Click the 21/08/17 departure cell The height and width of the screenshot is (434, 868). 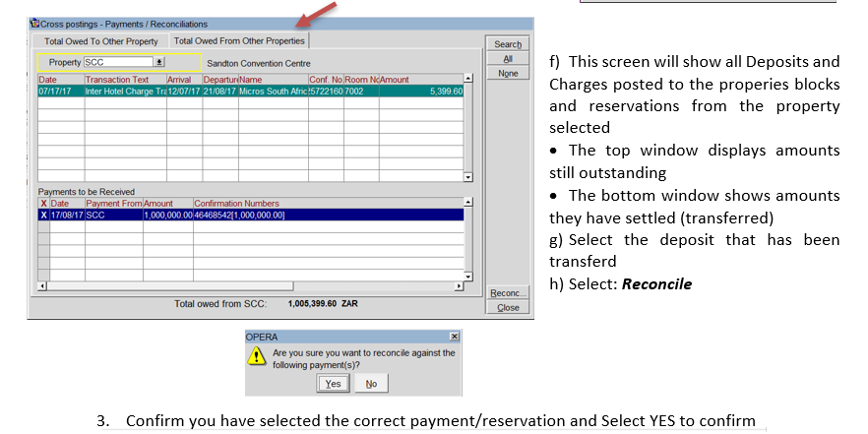(220, 92)
